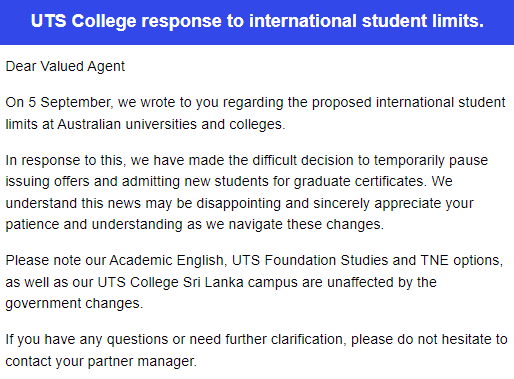Click the phrase 'contact your partner manager'
514x379 pixels.
pyautogui.click(x=100, y=362)
